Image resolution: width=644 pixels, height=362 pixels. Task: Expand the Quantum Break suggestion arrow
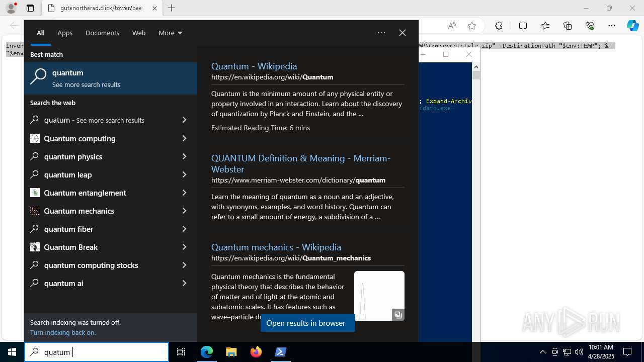[184, 247]
